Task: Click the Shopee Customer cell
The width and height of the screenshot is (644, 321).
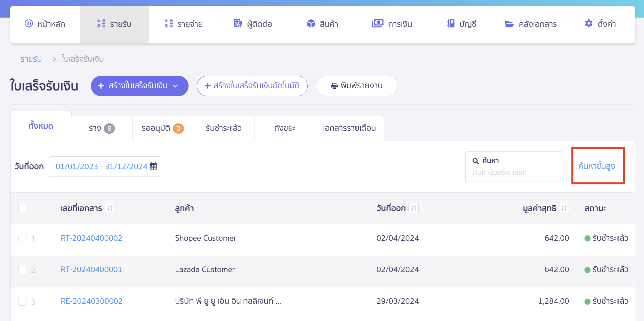Action: [x=206, y=238]
